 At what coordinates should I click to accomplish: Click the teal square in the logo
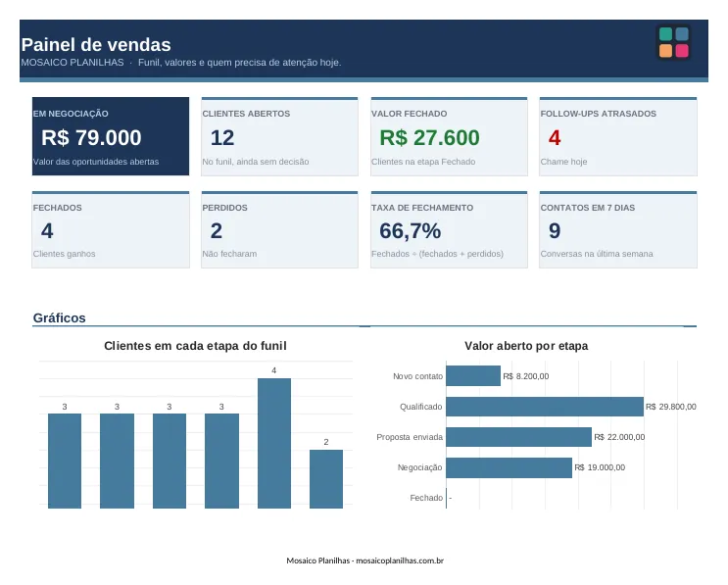(666, 34)
